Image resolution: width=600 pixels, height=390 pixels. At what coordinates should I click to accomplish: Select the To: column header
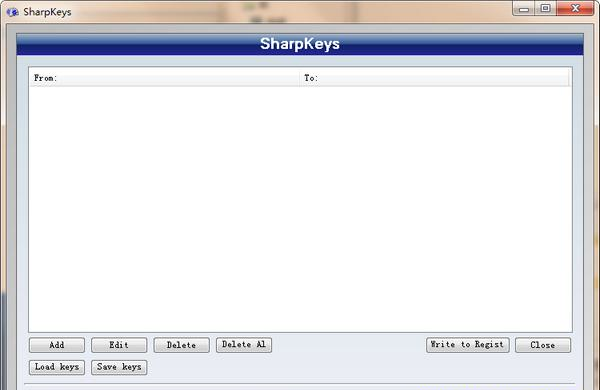coord(434,78)
